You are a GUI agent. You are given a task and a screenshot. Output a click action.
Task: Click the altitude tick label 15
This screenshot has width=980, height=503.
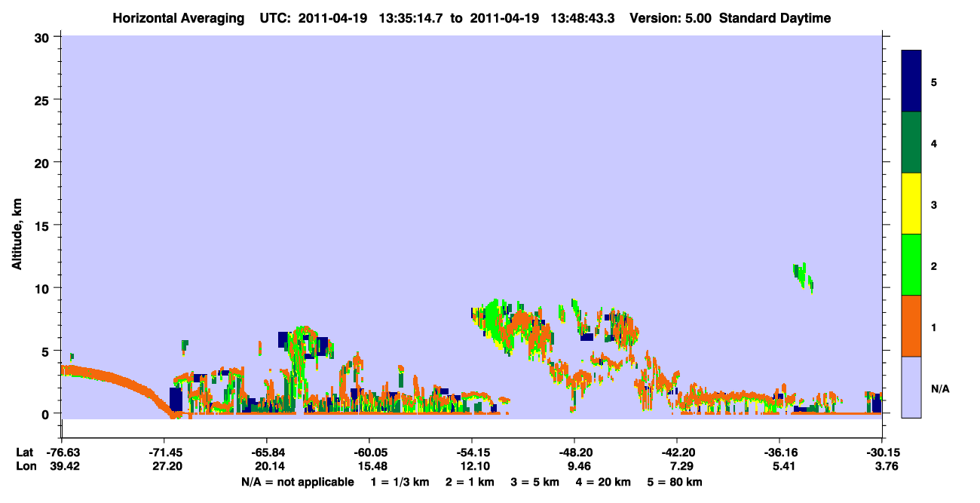(43, 225)
